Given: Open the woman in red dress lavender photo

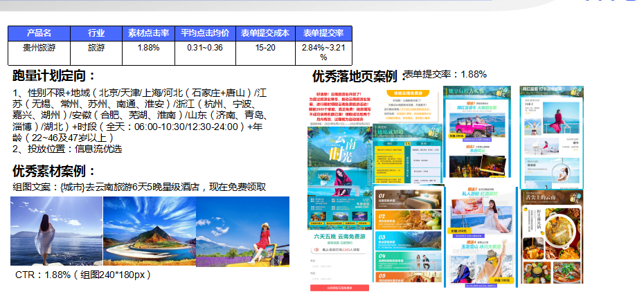Looking at the screenshot, I should click(x=243, y=232).
